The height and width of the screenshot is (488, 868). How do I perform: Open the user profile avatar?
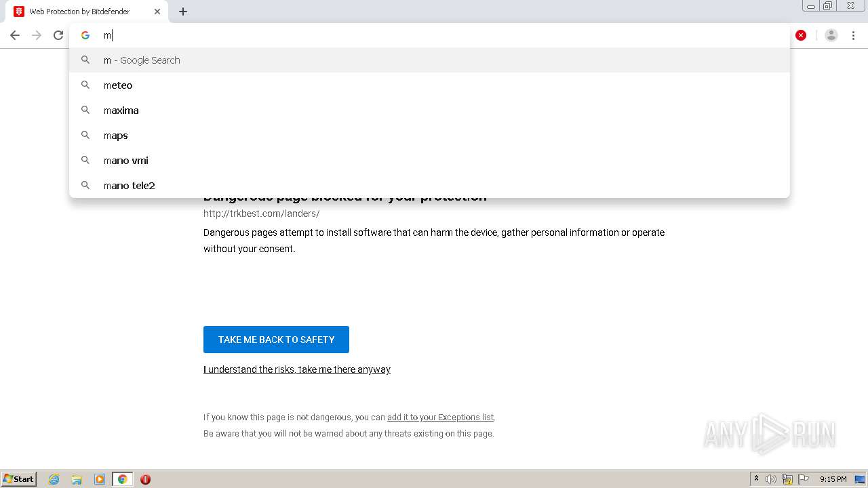[831, 35]
